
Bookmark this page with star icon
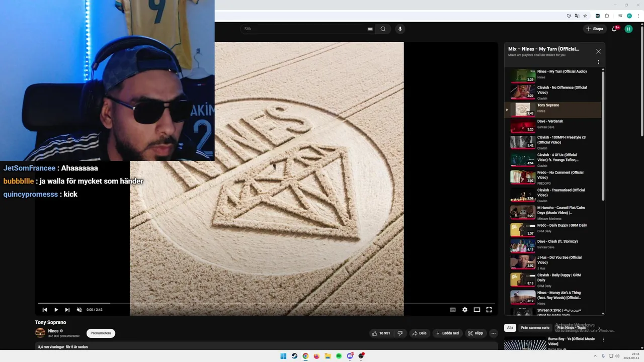coord(585,16)
